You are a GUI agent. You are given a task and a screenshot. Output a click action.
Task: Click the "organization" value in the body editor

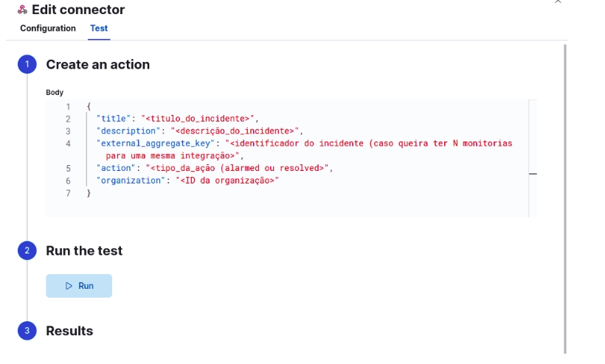(x=227, y=181)
